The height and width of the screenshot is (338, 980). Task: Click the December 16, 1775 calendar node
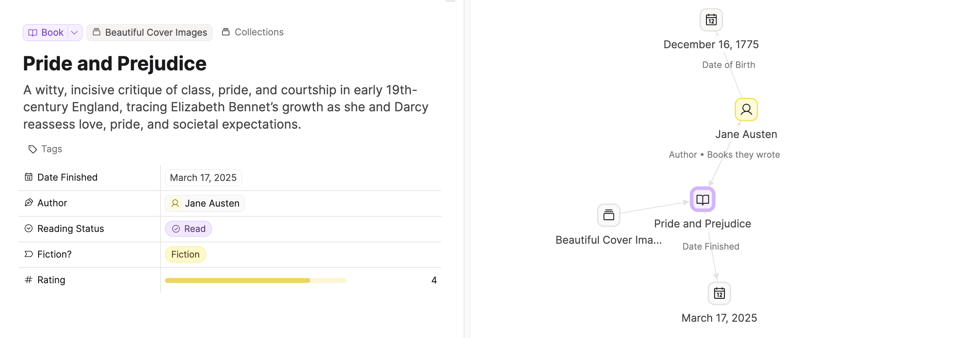(711, 20)
